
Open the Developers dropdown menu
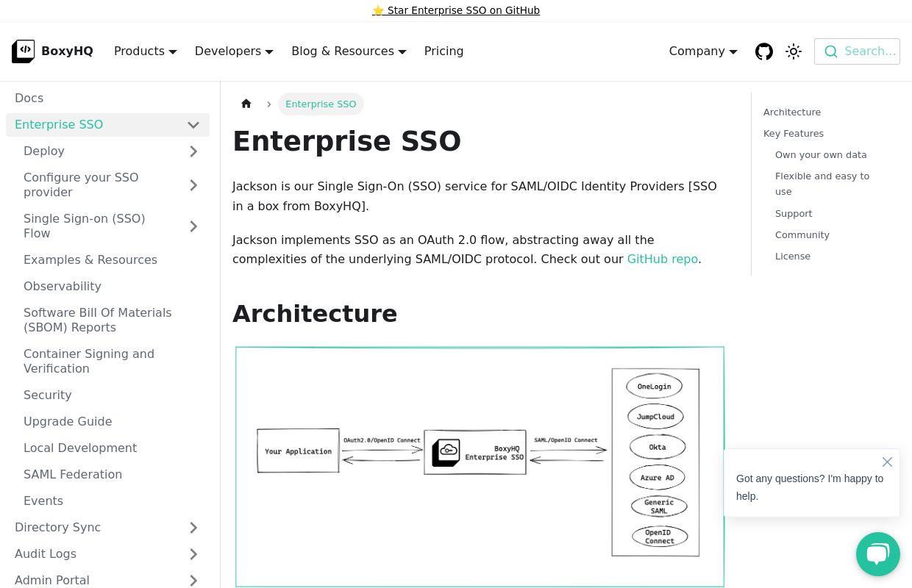coord(234,51)
